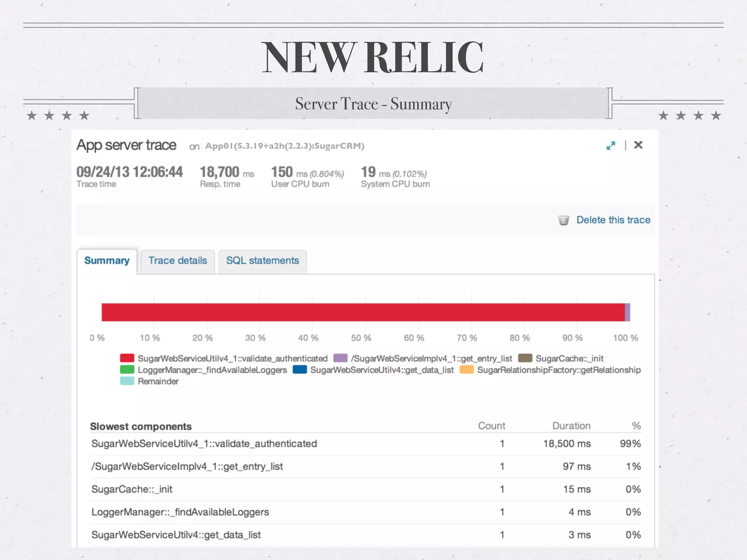747x560 pixels.
Task: Select the SugarWebServiceUtilv4_1::validate_authenticated table row
Action: (x=204, y=444)
